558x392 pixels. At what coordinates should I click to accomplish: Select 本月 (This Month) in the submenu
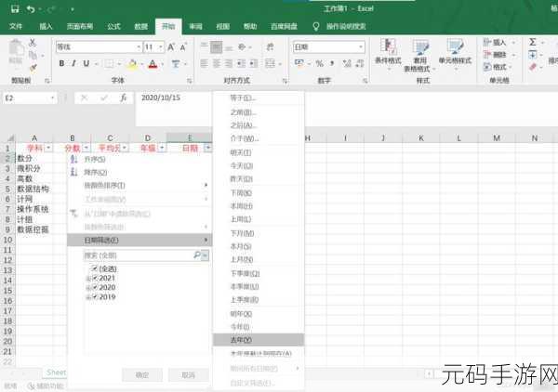(x=259, y=246)
